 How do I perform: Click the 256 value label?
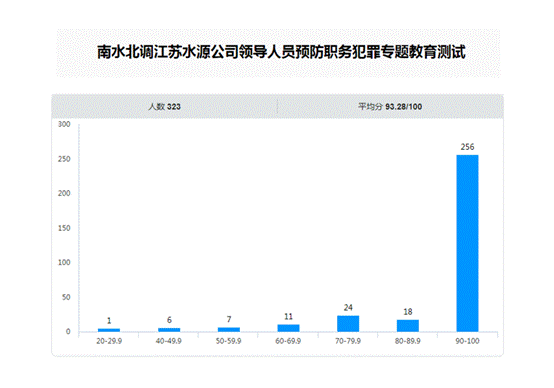click(467, 147)
